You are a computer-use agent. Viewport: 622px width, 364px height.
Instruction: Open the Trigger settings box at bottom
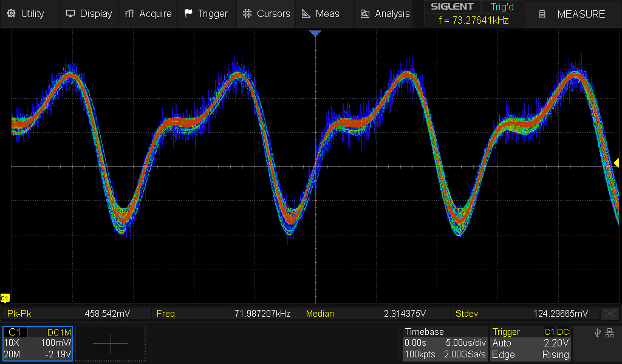(x=531, y=343)
